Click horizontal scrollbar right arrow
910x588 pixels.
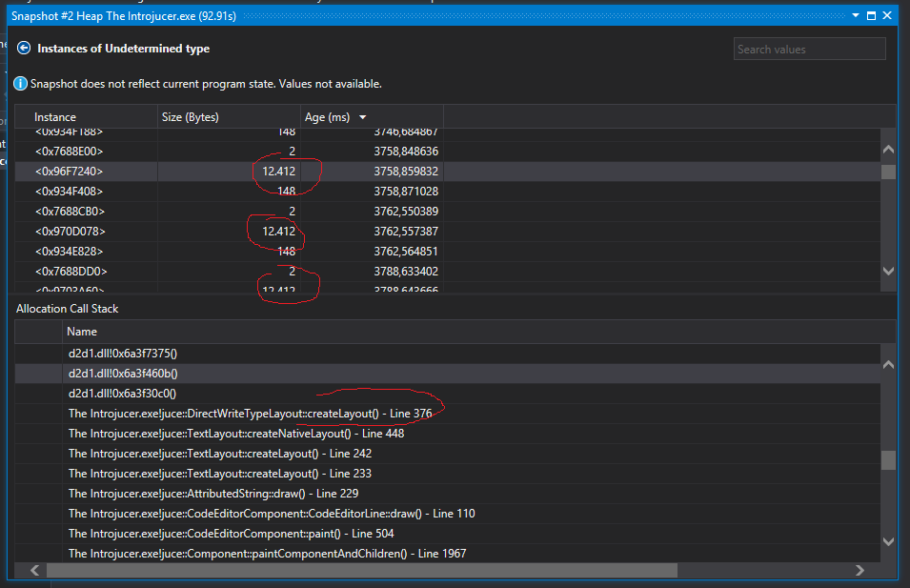pos(860,571)
